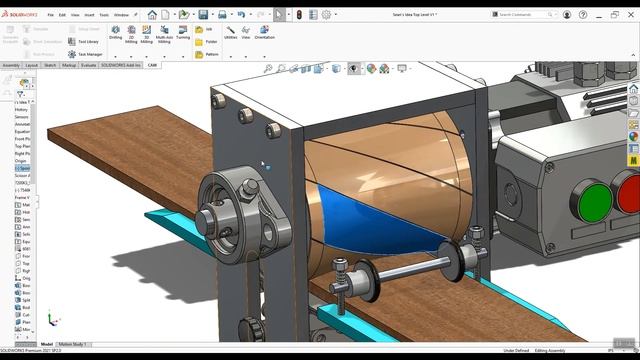Click Zoom to Area icon
Screen dimensions: 640x360
(281, 69)
